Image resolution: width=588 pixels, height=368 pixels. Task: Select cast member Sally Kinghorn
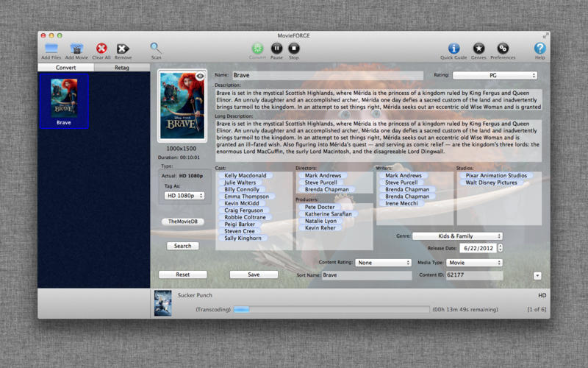(243, 238)
